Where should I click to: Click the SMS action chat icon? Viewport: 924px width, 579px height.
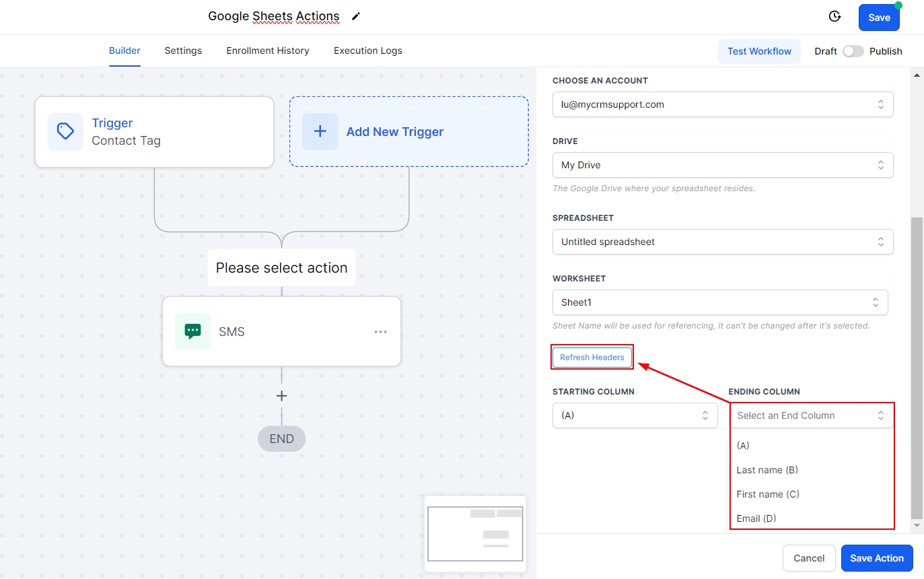pos(192,331)
